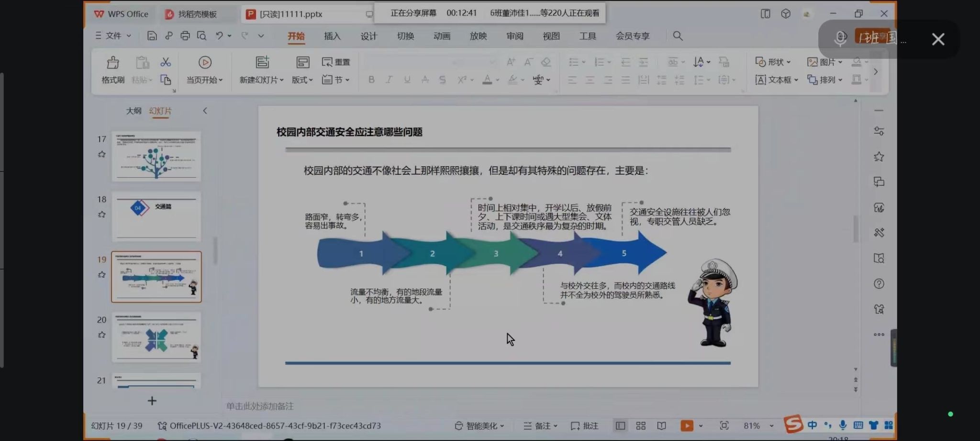Open the search magnifier icon
Image resolution: width=980 pixels, height=441 pixels.
[x=678, y=36]
